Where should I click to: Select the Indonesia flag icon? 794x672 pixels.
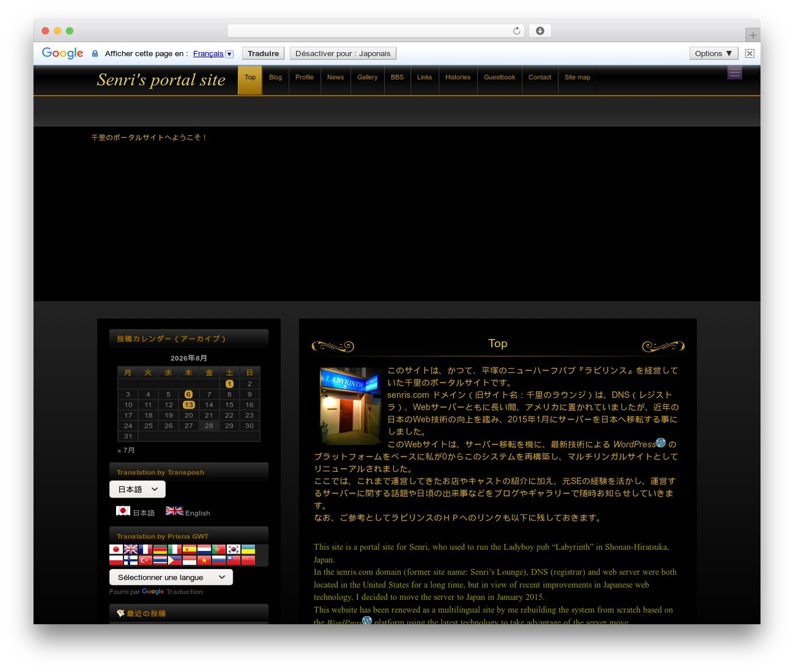click(x=189, y=560)
